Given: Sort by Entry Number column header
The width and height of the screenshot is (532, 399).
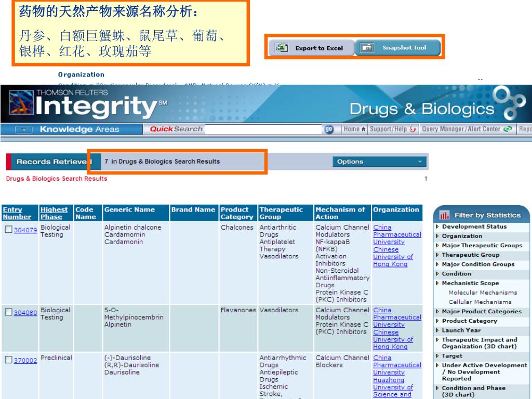Looking at the screenshot, I should click(x=17, y=213).
